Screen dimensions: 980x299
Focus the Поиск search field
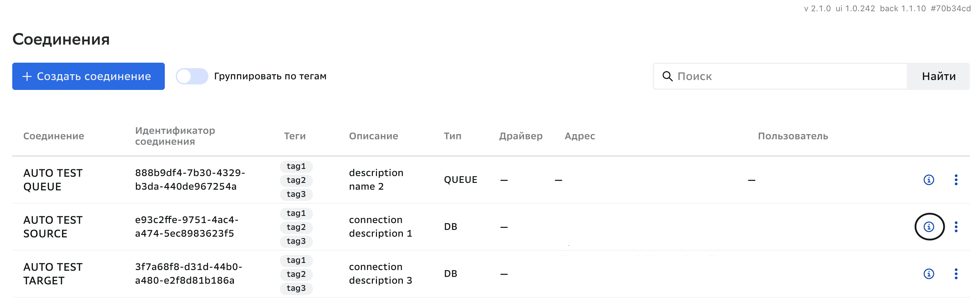pos(788,77)
